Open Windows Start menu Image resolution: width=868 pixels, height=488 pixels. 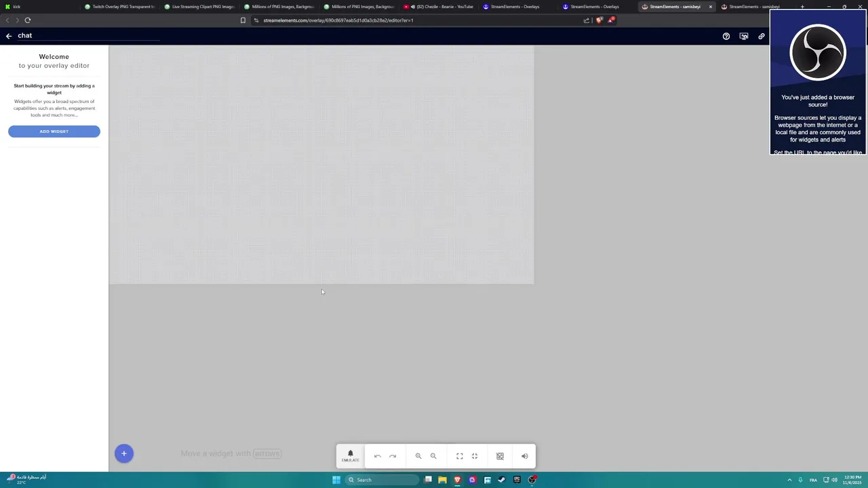coord(336,480)
